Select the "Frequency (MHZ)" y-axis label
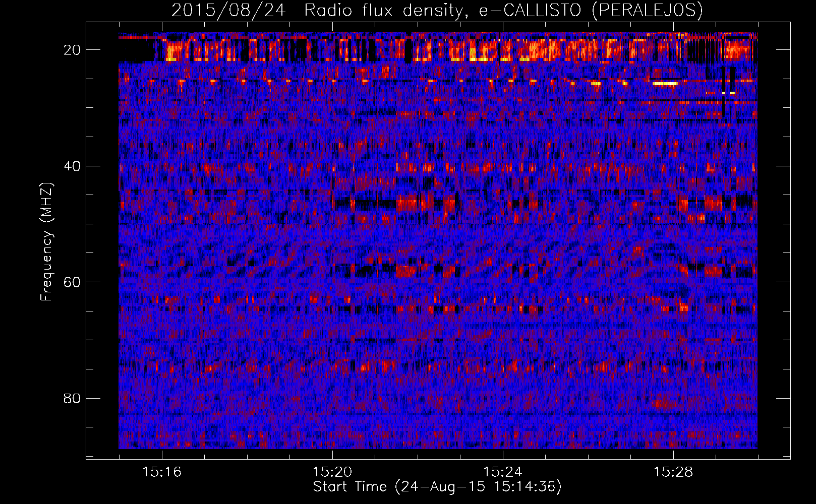The height and width of the screenshot is (504, 816). 46,242
